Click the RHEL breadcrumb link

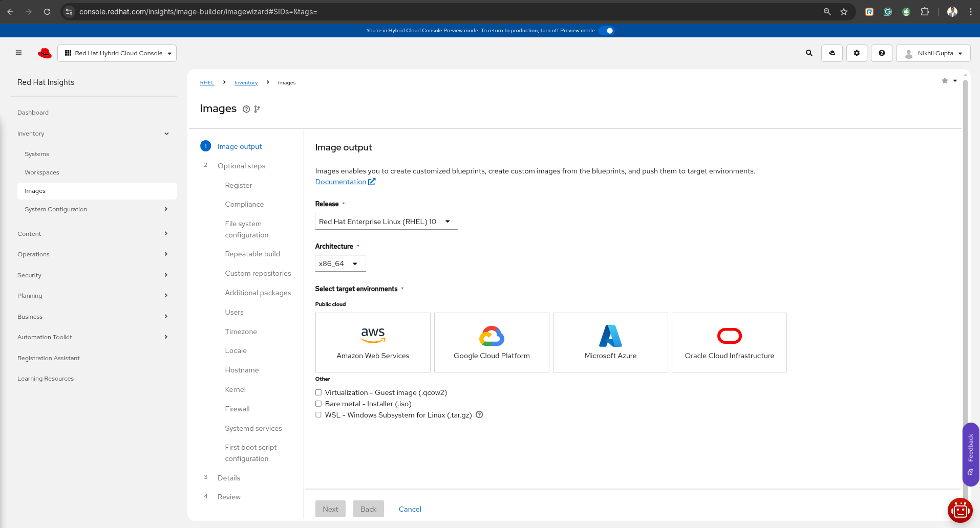[x=207, y=83]
